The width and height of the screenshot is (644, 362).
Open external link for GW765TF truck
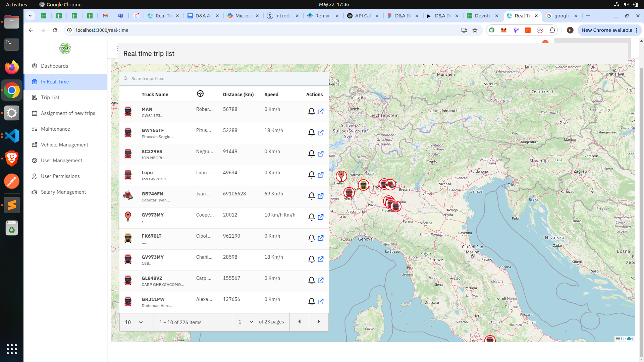click(321, 133)
